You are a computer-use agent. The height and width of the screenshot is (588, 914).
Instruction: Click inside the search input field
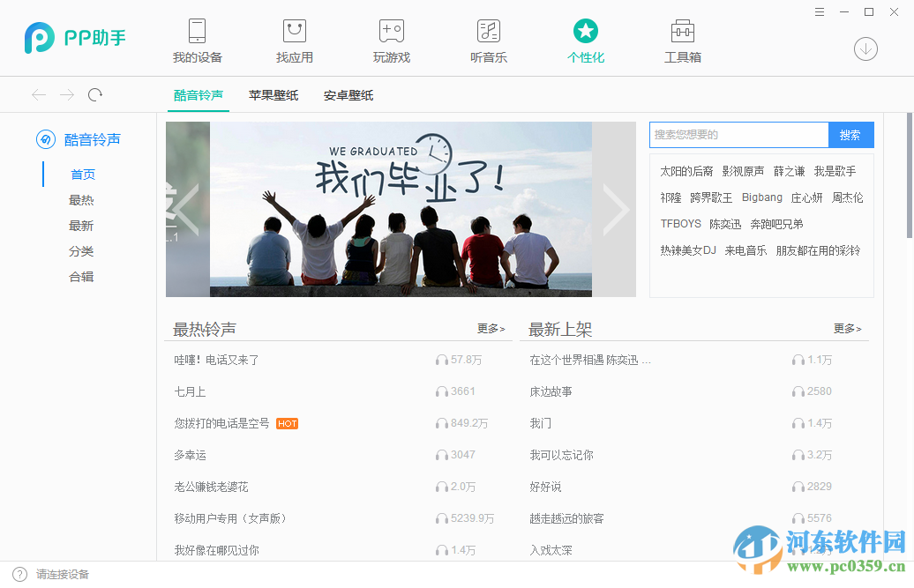coord(739,134)
